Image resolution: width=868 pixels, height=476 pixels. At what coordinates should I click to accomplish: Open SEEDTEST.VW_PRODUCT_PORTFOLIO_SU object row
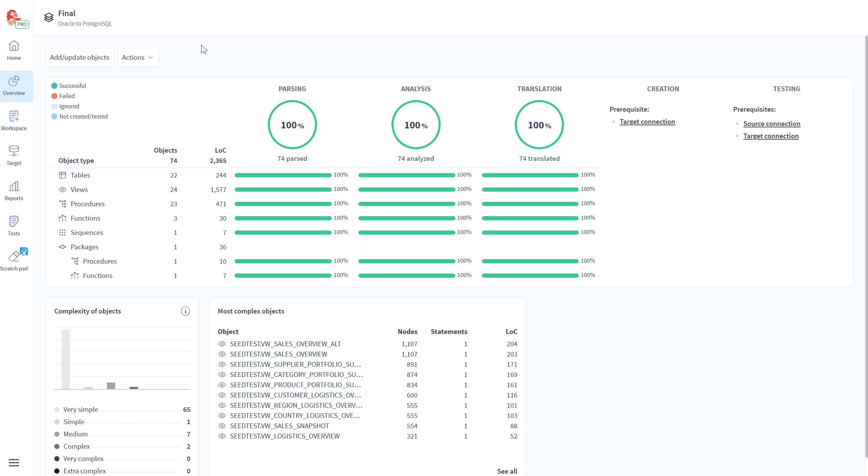click(x=368, y=385)
